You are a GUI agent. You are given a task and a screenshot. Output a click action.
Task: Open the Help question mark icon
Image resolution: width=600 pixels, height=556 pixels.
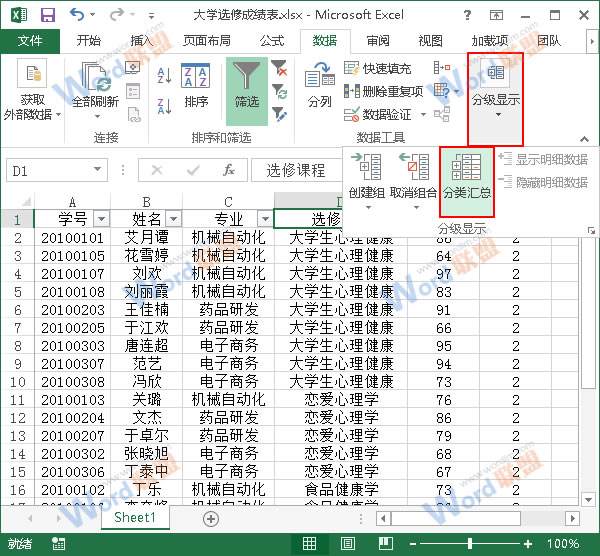click(x=467, y=15)
